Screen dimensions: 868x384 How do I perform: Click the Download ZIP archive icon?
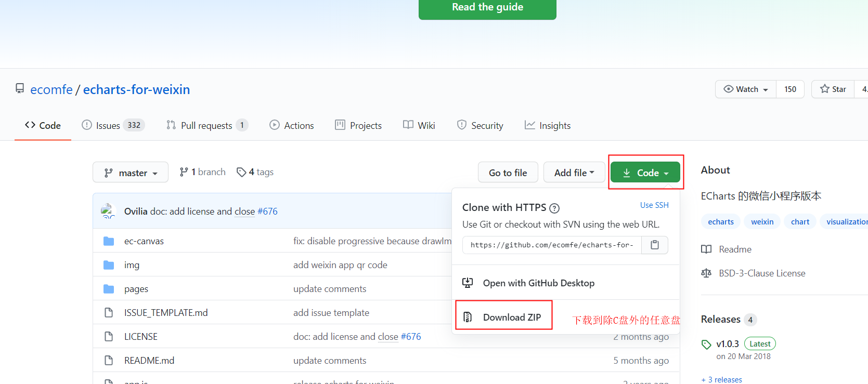[x=468, y=317]
